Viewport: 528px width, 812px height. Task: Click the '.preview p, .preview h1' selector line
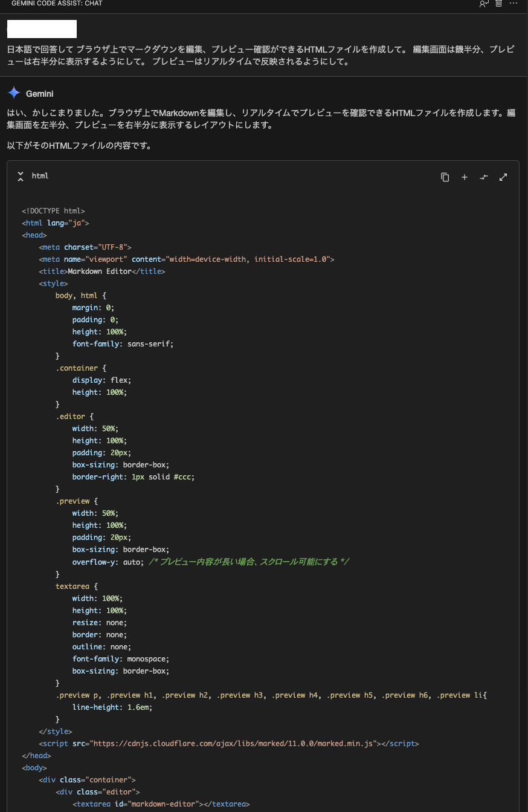271,695
